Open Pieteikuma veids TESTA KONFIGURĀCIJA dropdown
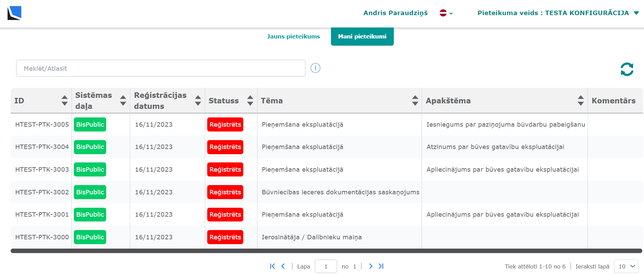The height and width of the screenshot is (274, 644). tap(558, 13)
